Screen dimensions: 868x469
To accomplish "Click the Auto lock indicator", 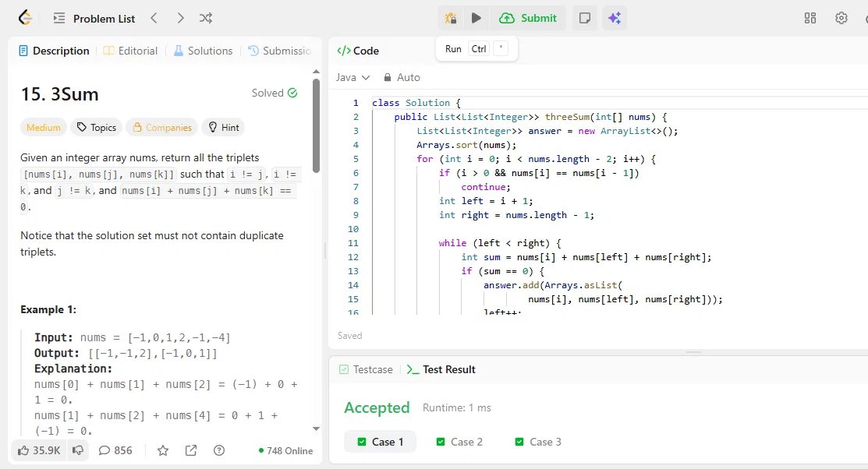I will pos(402,77).
